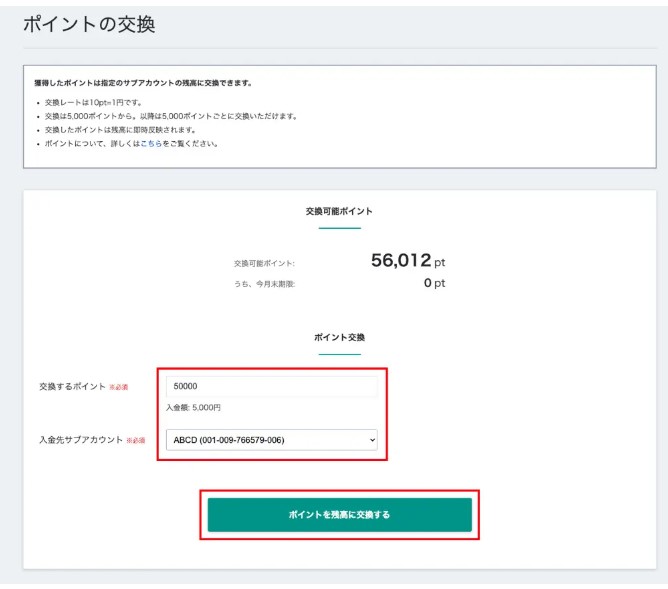Click the 交換可能ポイント section heading
Viewport: 668px width, 589px height.
(339, 212)
